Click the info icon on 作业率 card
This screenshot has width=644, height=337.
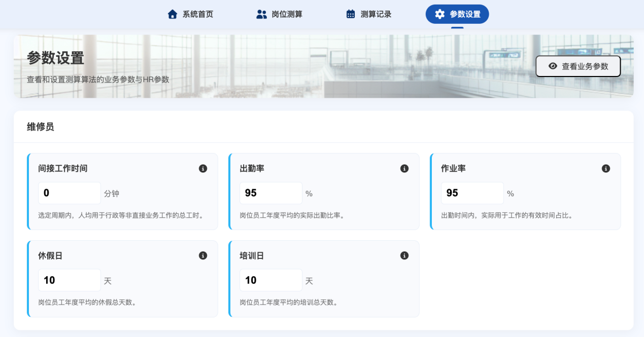click(606, 169)
